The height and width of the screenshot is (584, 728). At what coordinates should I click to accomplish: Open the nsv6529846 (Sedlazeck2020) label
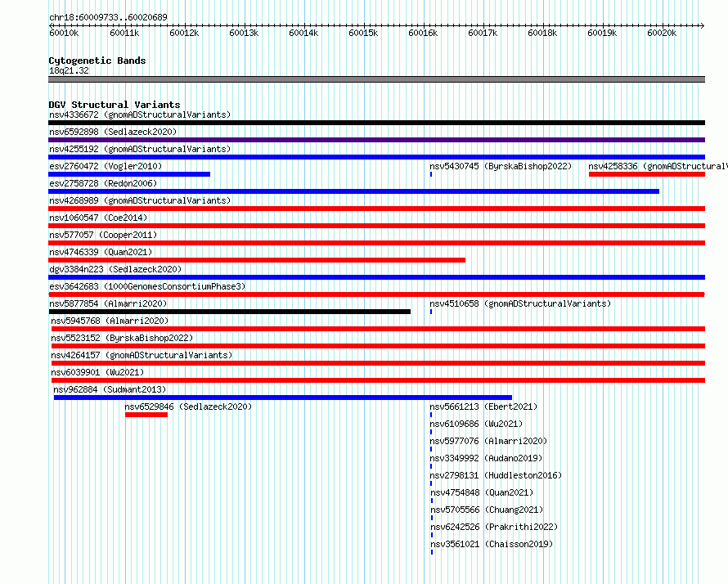[x=188, y=407]
